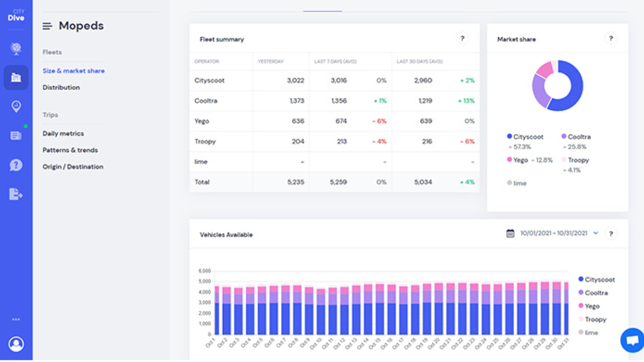The image size is (644, 362).
Task: Open the question bubble icon in the sidebar
Action: [16, 165]
